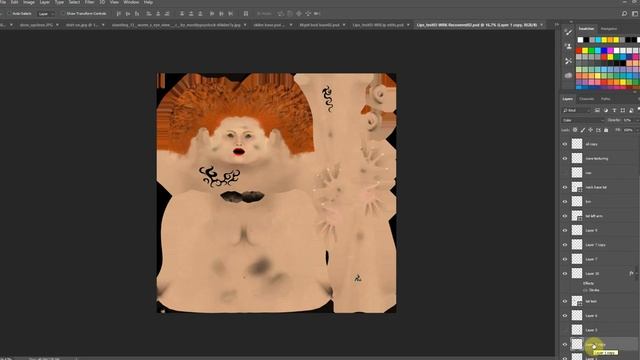Image resolution: width=640 pixels, height=360 pixels.
Task: Select the Layer 7 thumbnail
Action: [577, 259]
